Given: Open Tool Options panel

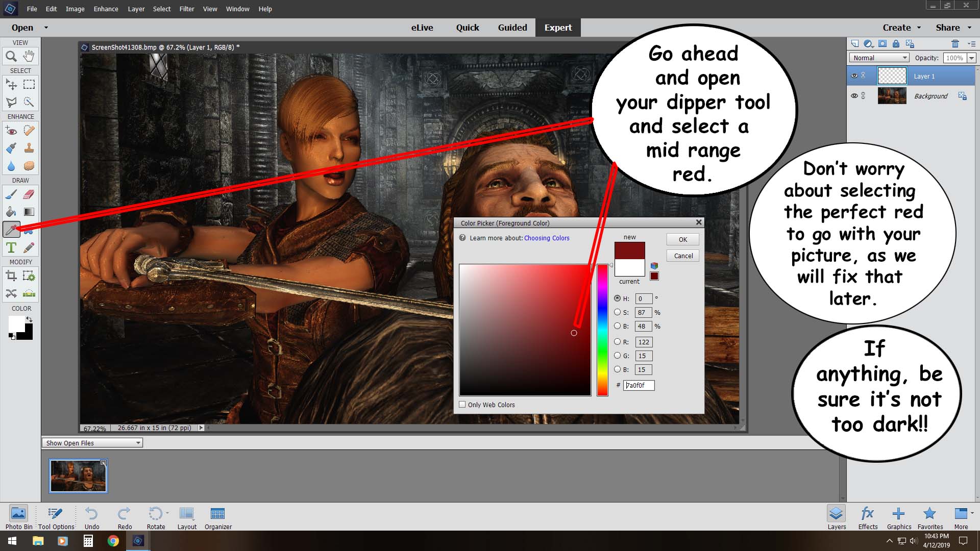Looking at the screenshot, I should pos(56,518).
